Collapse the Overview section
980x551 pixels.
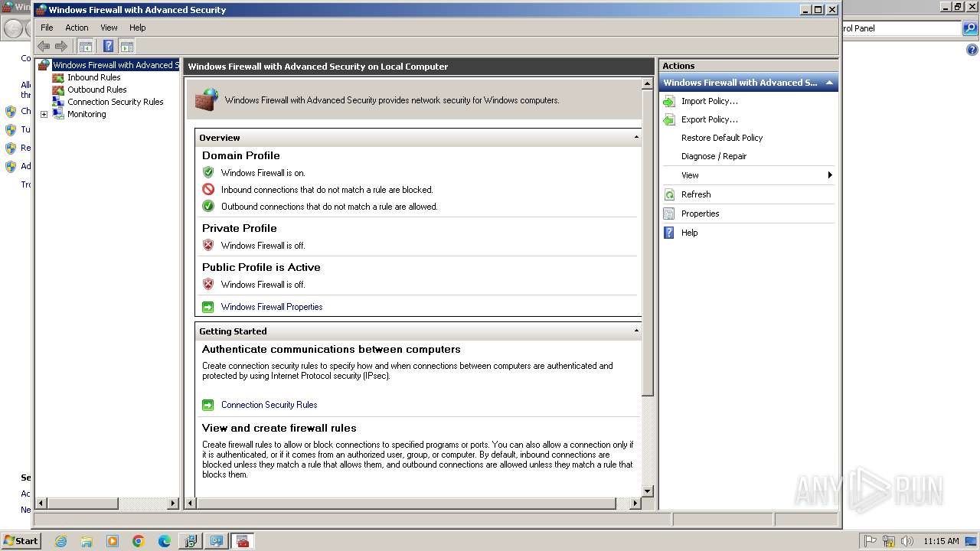pyautogui.click(x=636, y=138)
